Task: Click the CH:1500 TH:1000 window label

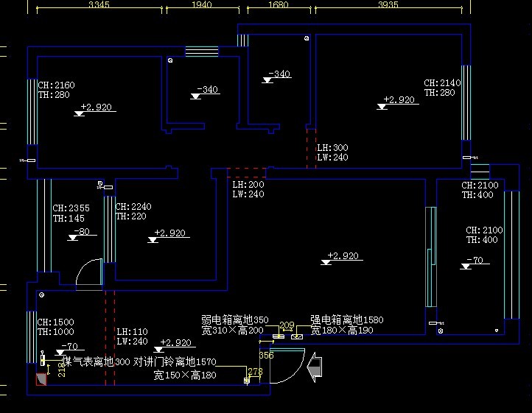Action: click(x=56, y=327)
